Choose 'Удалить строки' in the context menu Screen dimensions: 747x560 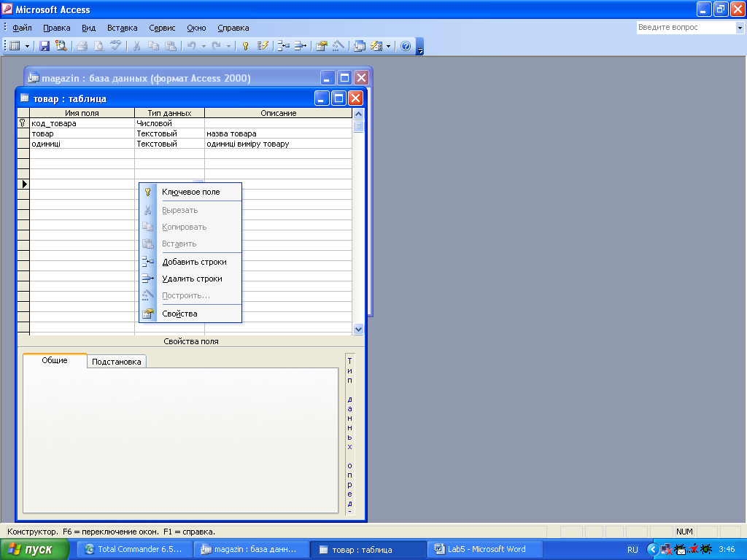point(190,279)
